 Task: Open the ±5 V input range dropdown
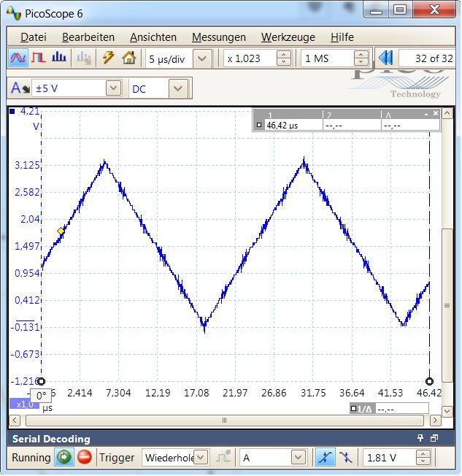point(113,88)
